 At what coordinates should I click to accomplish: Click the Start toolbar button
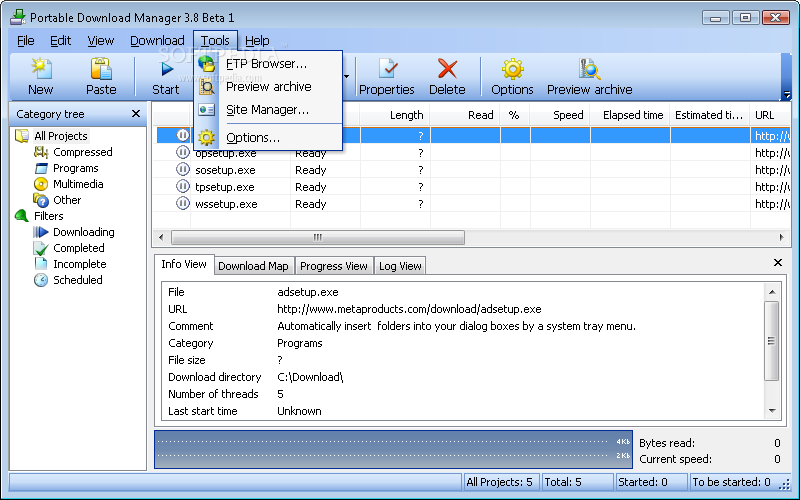point(166,77)
